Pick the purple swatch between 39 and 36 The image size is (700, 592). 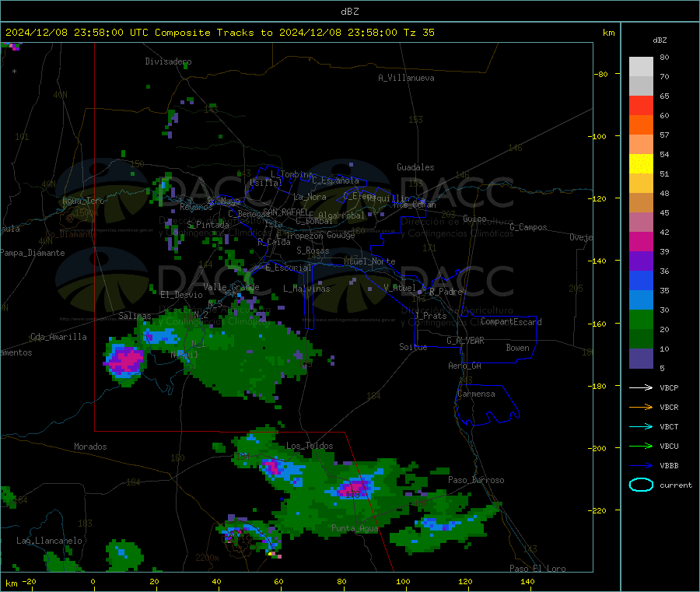pos(641,261)
